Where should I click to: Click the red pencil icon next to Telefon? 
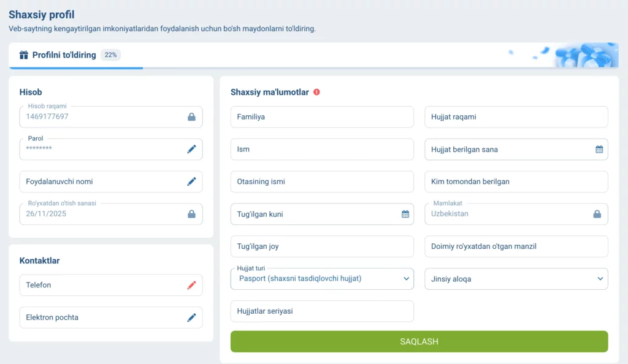coord(192,285)
